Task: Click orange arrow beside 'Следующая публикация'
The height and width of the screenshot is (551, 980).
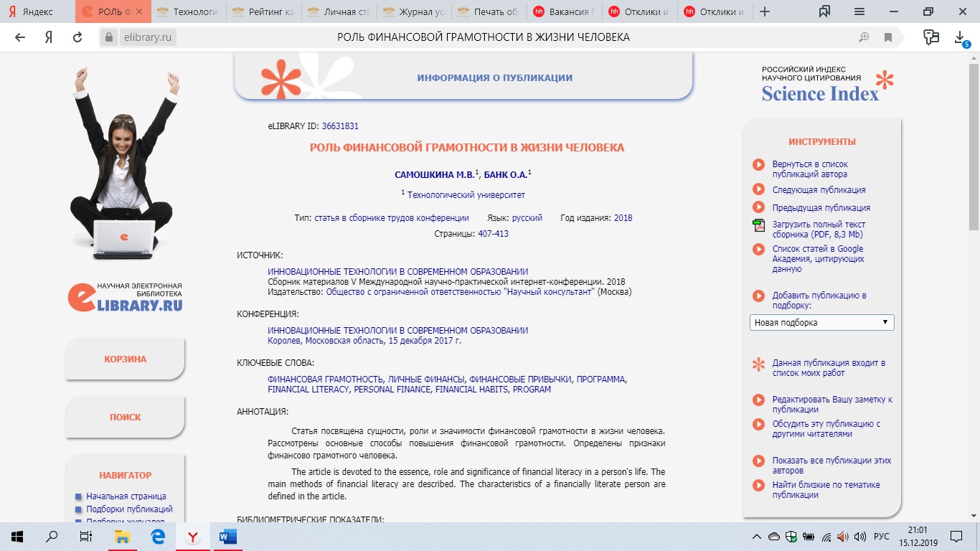Action: click(758, 189)
